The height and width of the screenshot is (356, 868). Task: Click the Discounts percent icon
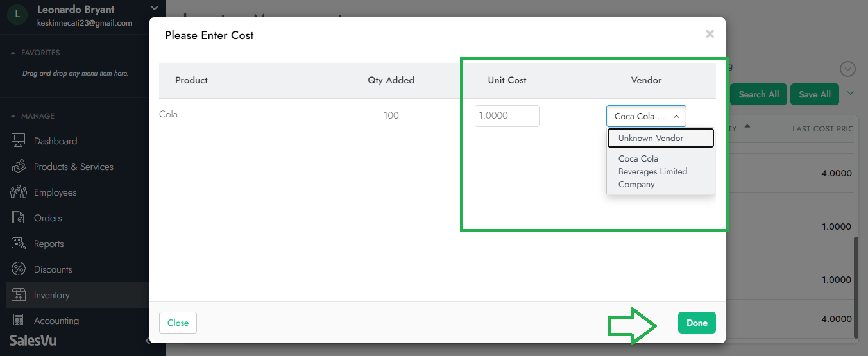pyautogui.click(x=19, y=269)
